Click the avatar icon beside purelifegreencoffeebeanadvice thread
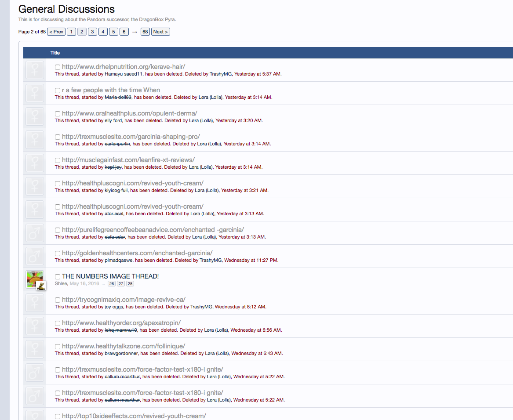This screenshot has height=420, width=513. 34,233
